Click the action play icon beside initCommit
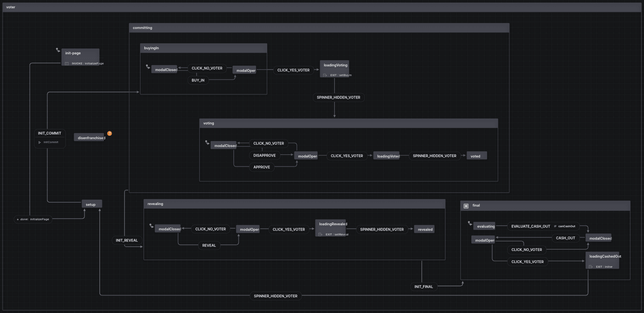This screenshot has height=313, width=644. pyautogui.click(x=40, y=142)
